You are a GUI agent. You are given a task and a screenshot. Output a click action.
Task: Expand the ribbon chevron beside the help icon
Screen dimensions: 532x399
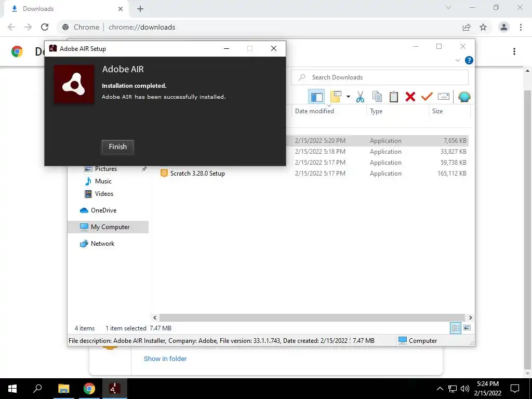[457, 60]
